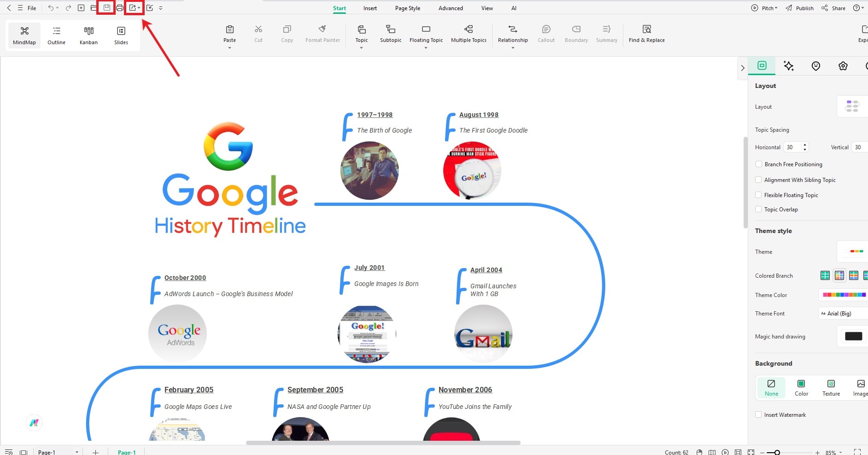Click the Cut scissors tool
Viewport: 868px width, 455px height.
pos(258,34)
